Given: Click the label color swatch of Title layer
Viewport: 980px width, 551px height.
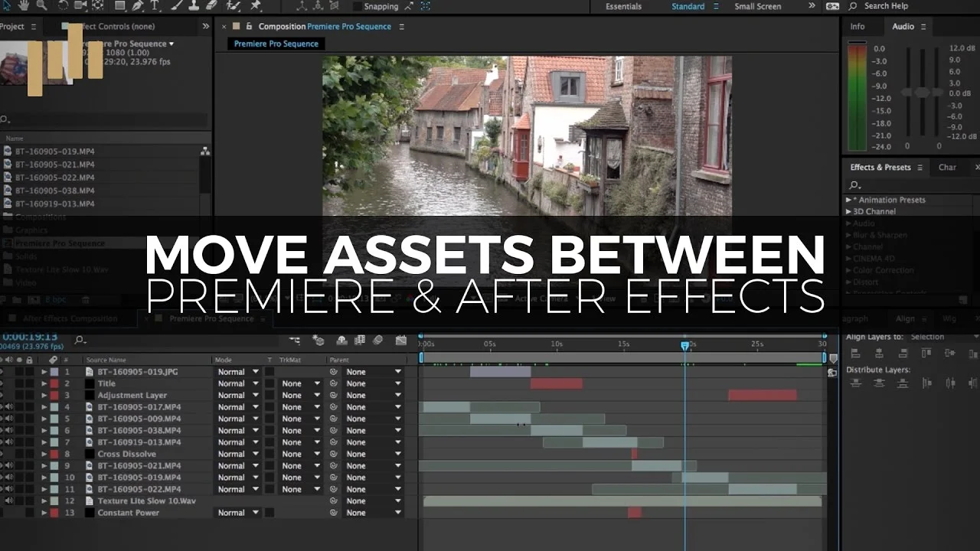Looking at the screenshot, I should 54,383.
